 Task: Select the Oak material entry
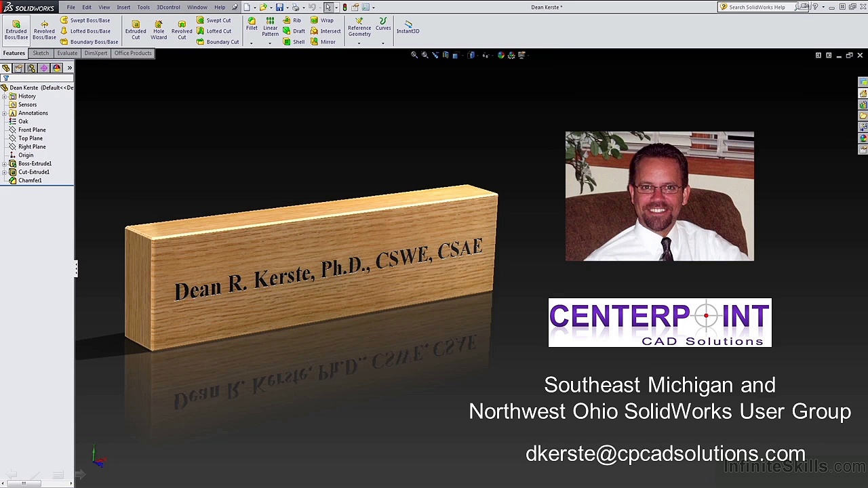(x=19, y=121)
